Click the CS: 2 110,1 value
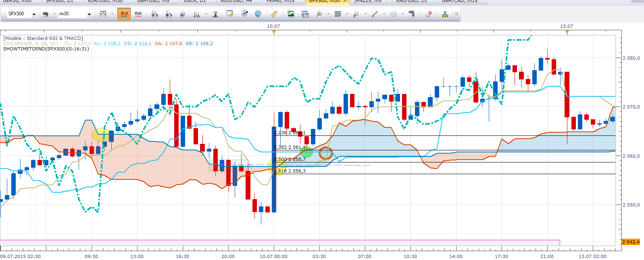Viewport: 644px width, 260px height. click(138, 44)
